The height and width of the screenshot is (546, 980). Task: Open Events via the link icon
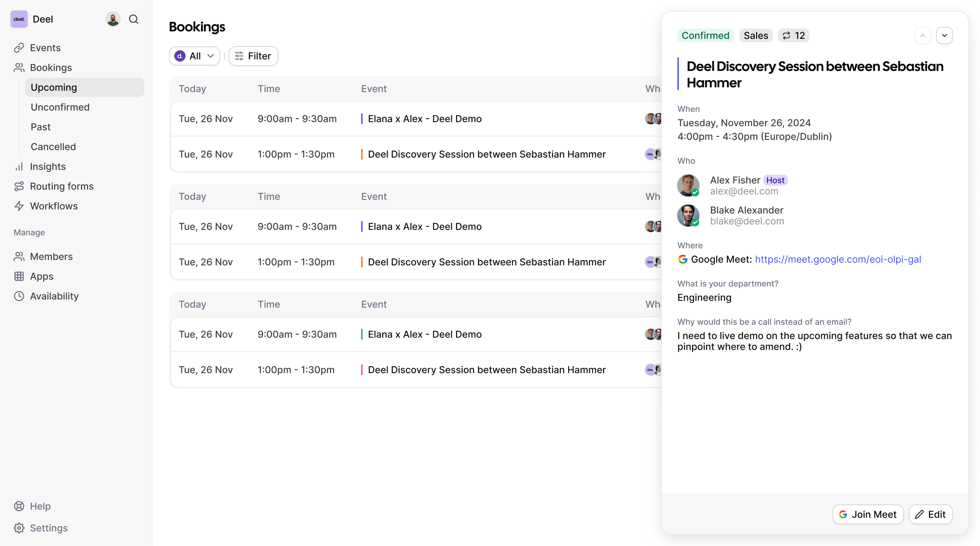click(19, 48)
